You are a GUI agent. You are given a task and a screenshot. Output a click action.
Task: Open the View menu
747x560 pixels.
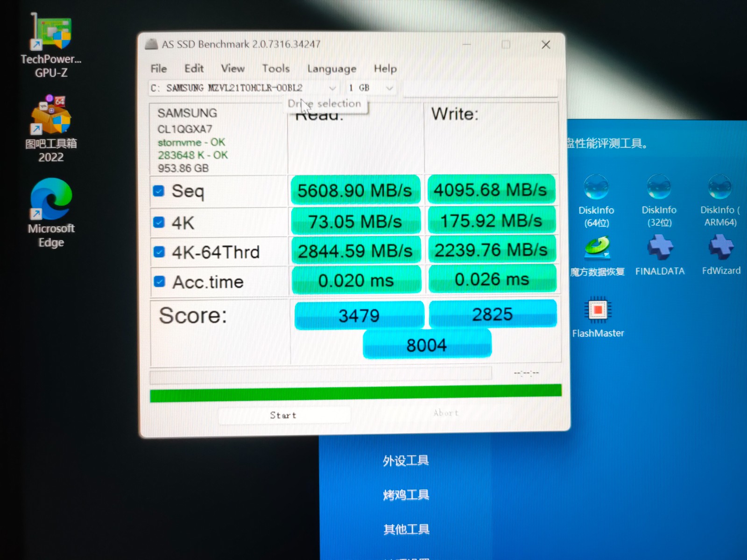pos(233,69)
